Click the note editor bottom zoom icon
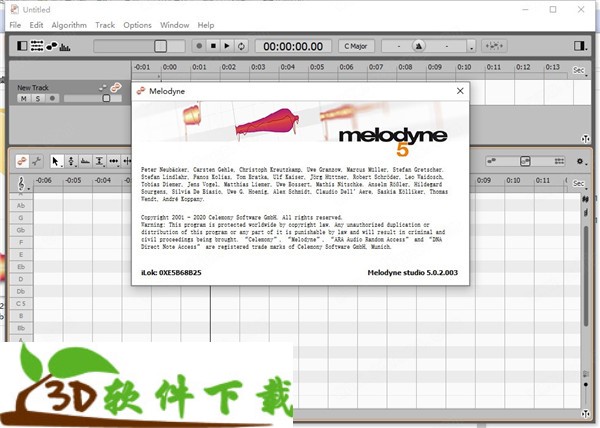This screenshot has width=600, height=428. click(x=585, y=413)
